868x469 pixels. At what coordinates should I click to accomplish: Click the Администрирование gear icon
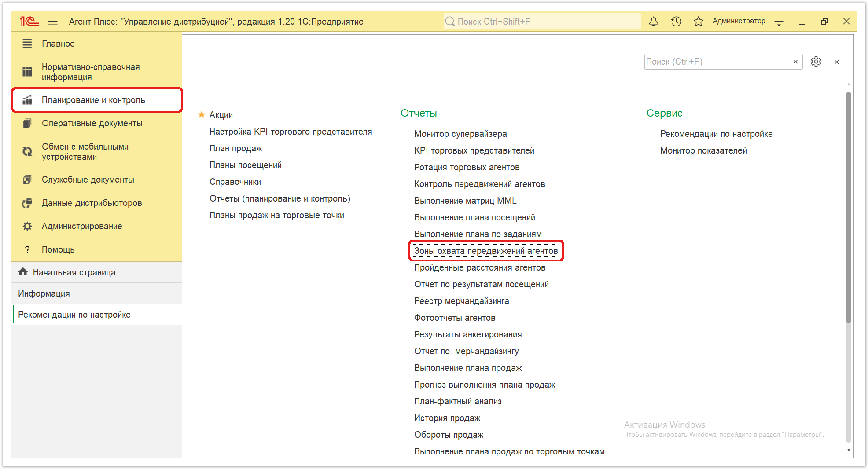[x=27, y=226]
